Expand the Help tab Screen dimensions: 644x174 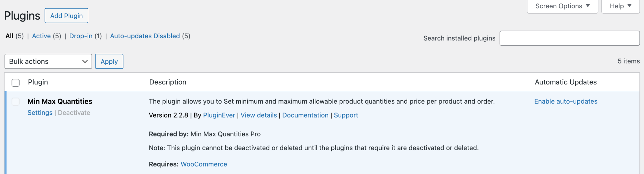pyautogui.click(x=620, y=6)
